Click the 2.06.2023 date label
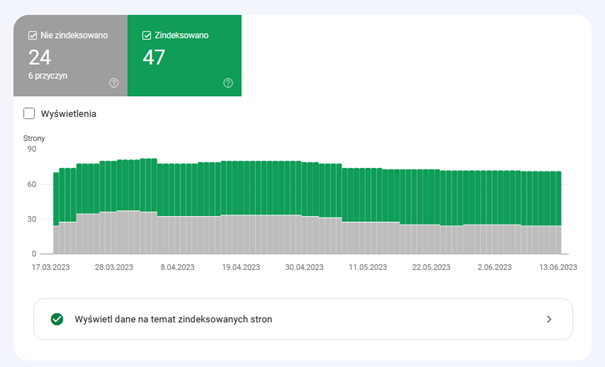 pyautogui.click(x=495, y=267)
